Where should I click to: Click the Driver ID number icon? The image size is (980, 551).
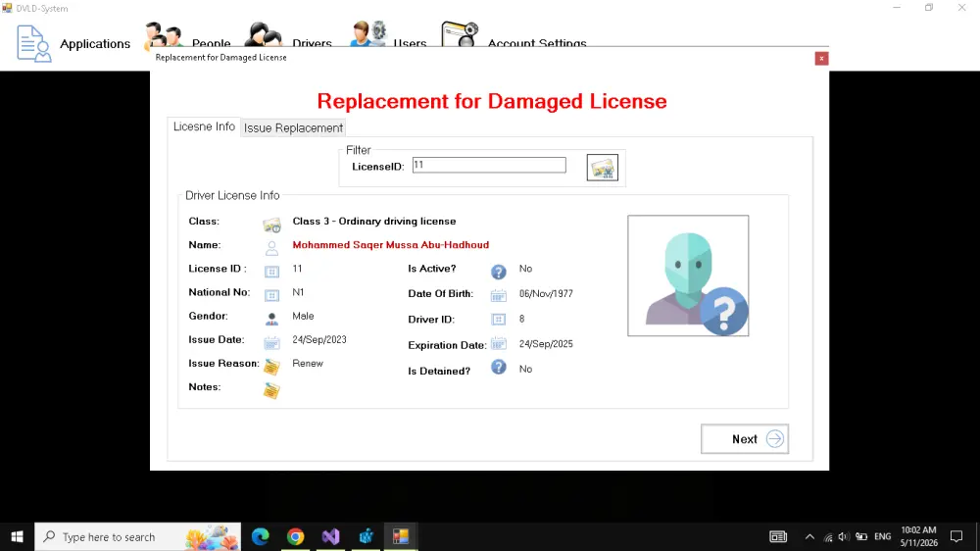pos(498,320)
